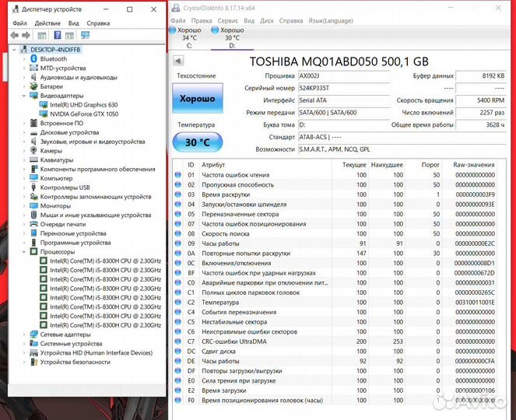Screen dimensions: 516x420
Task: Click the TOSHIBA MQ01ABD050 500,1 GB title
Action: pyautogui.click(x=339, y=61)
